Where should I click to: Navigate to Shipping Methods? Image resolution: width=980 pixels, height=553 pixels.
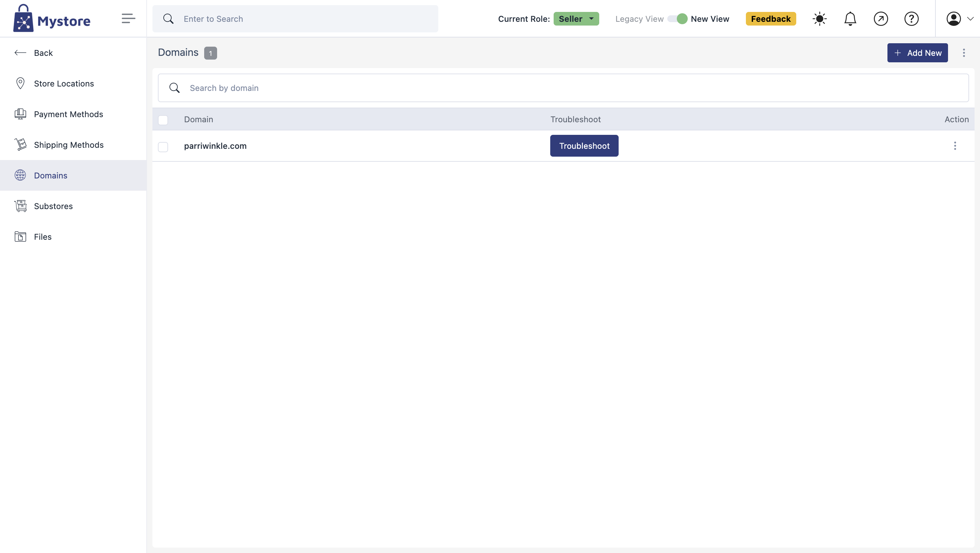[73, 145]
